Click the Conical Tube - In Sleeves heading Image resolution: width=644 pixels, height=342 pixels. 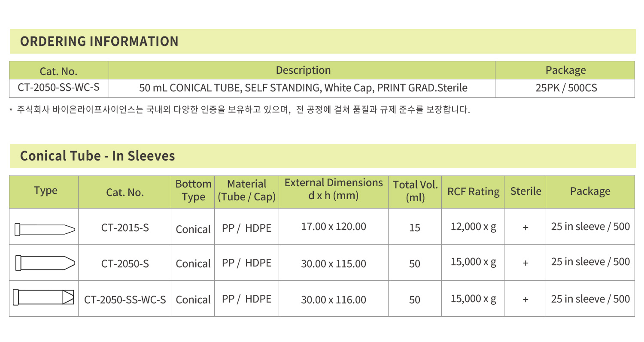click(98, 156)
